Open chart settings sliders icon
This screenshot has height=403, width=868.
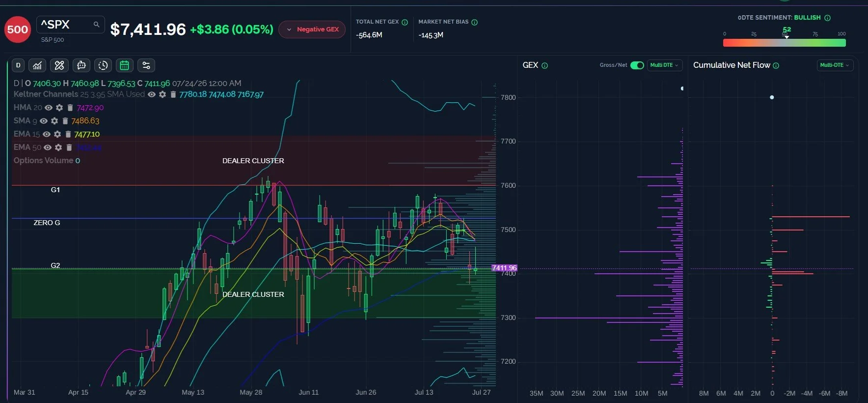coord(146,65)
